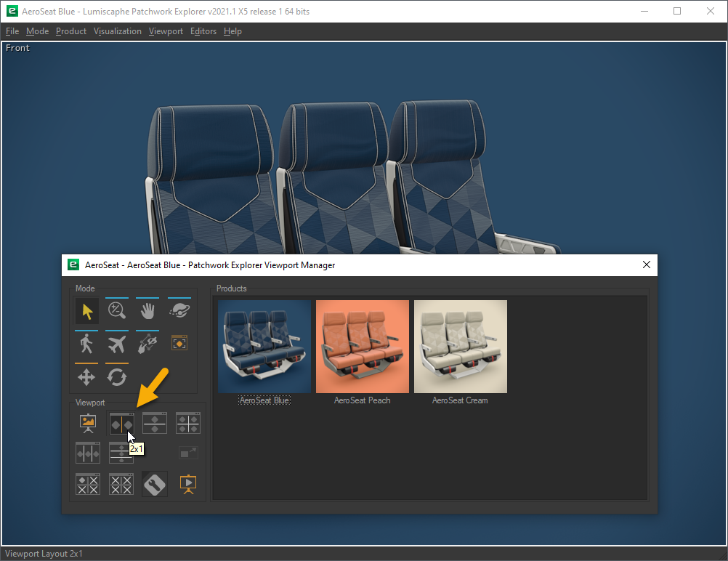
Task: Open the Visualization menu
Action: [118, 31]
